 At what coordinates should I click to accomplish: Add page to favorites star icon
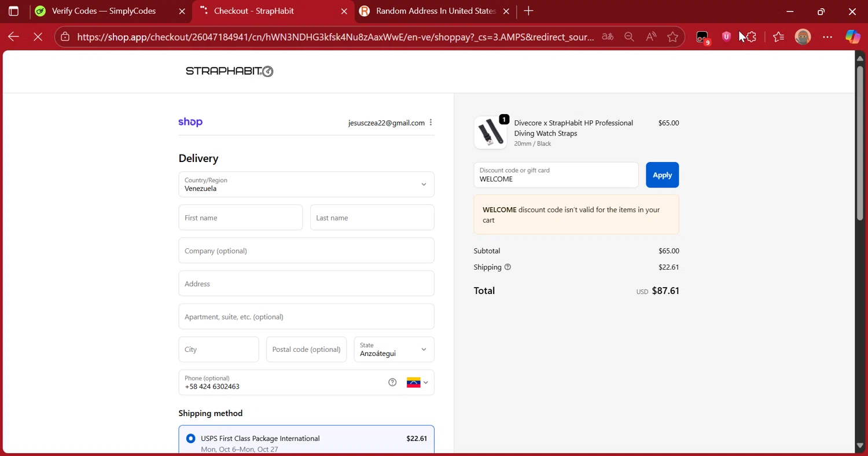[x=672, y=37]
